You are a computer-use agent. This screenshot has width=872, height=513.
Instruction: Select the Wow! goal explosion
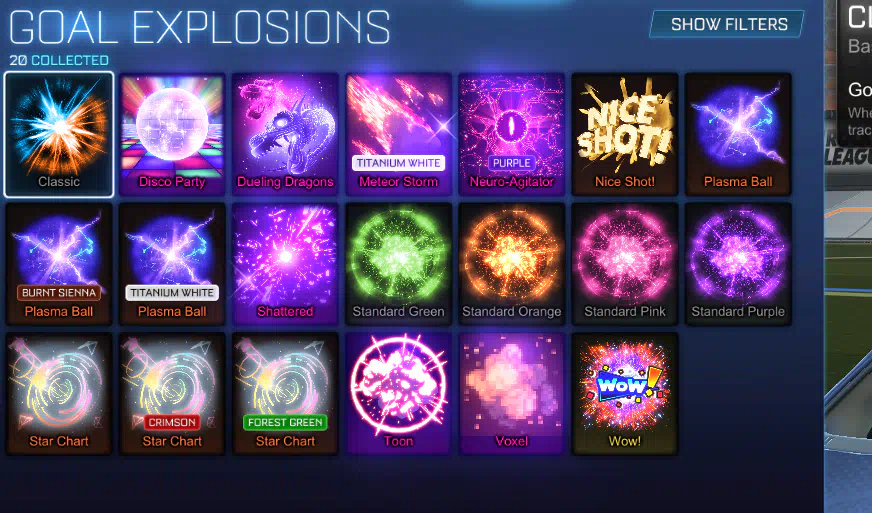coord(625,393)
